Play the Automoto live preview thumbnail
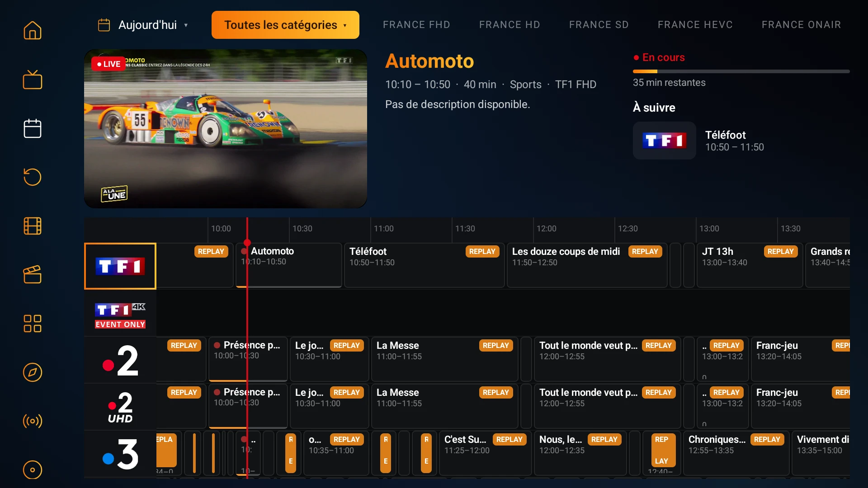This screenshot has width=868, height=488. pyautogui.click(x=226, y=129)
